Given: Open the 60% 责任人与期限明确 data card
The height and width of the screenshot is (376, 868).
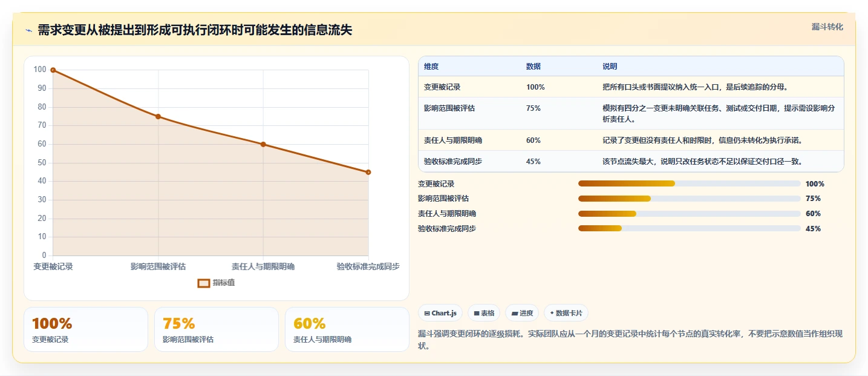Looking at the screenshot, I should click(x=347, y=329).
